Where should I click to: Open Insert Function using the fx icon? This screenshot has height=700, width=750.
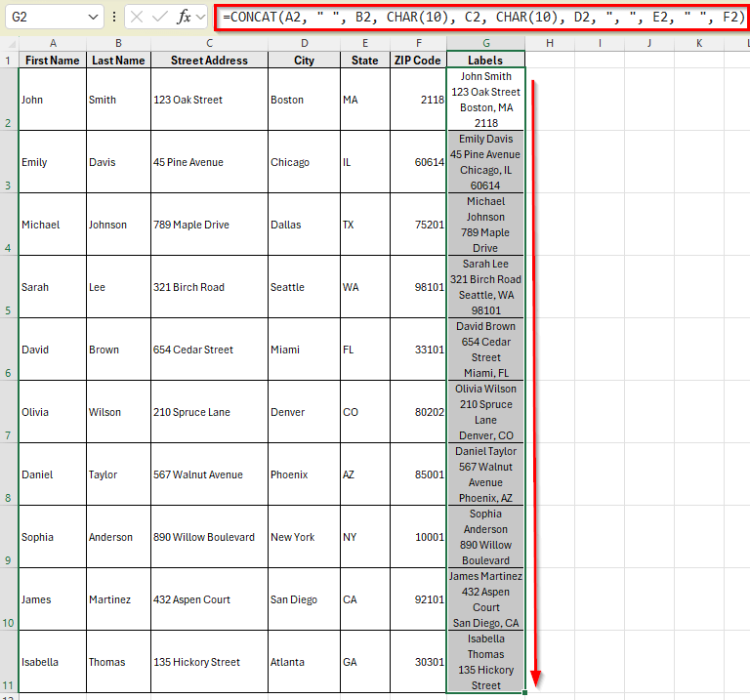(183, 17)
